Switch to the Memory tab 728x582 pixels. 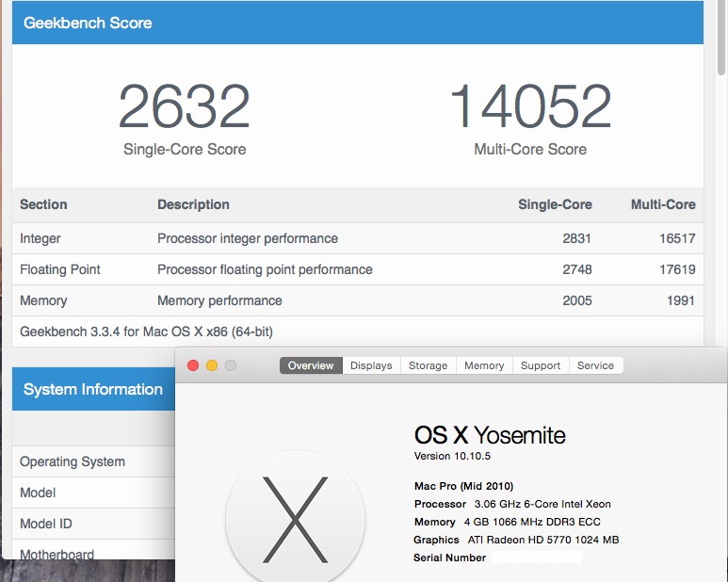[484, 365]
